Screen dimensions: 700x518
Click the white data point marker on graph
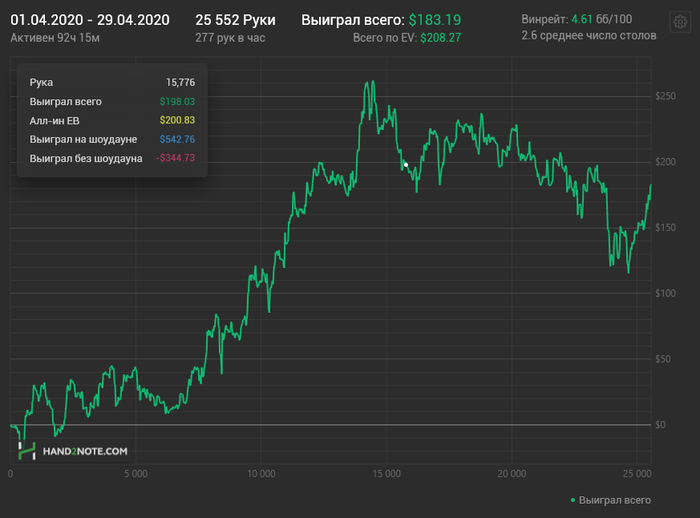[x=405, y=164]
